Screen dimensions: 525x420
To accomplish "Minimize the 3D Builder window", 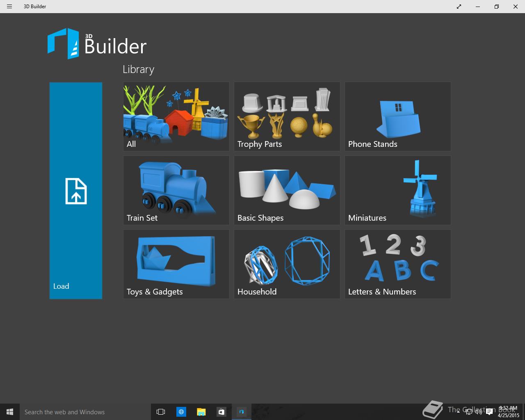I will click(x=478, y=7).
